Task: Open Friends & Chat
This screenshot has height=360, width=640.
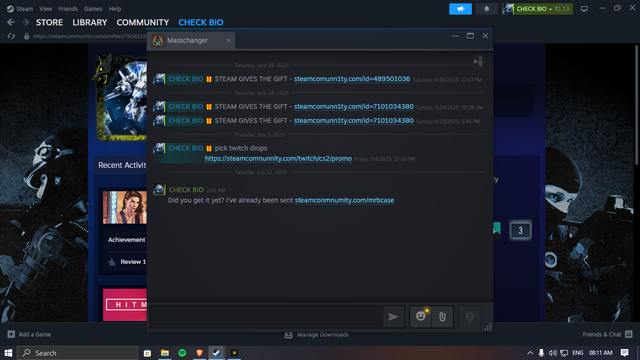Action: [x=607, y=334]
